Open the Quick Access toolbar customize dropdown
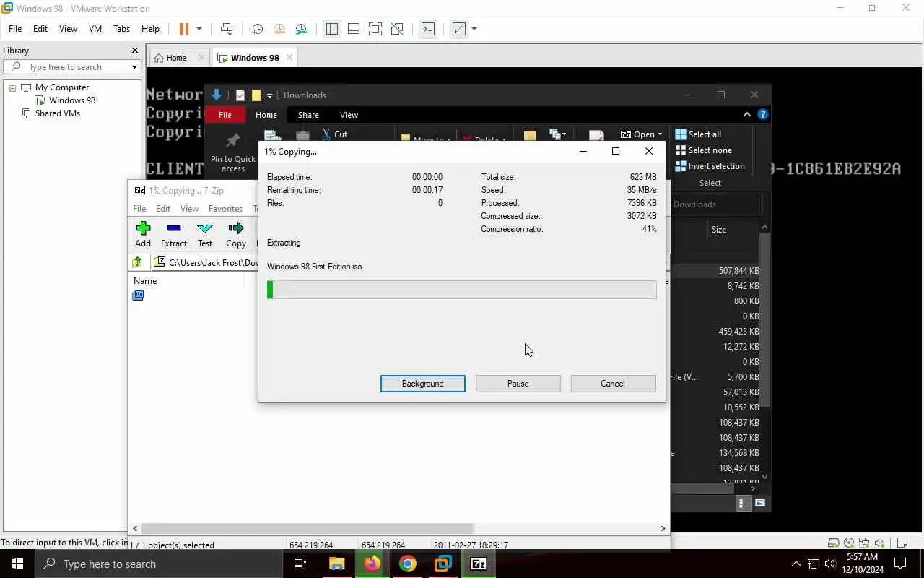This screenshot has width=924, height=578. [x=269, y=95]
